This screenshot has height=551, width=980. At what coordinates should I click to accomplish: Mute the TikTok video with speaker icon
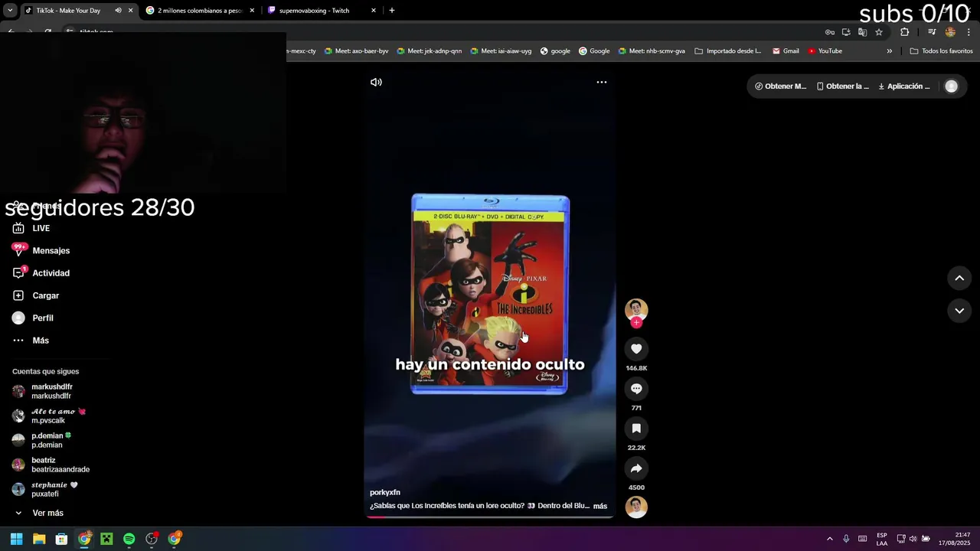click(x=376, y=82)
